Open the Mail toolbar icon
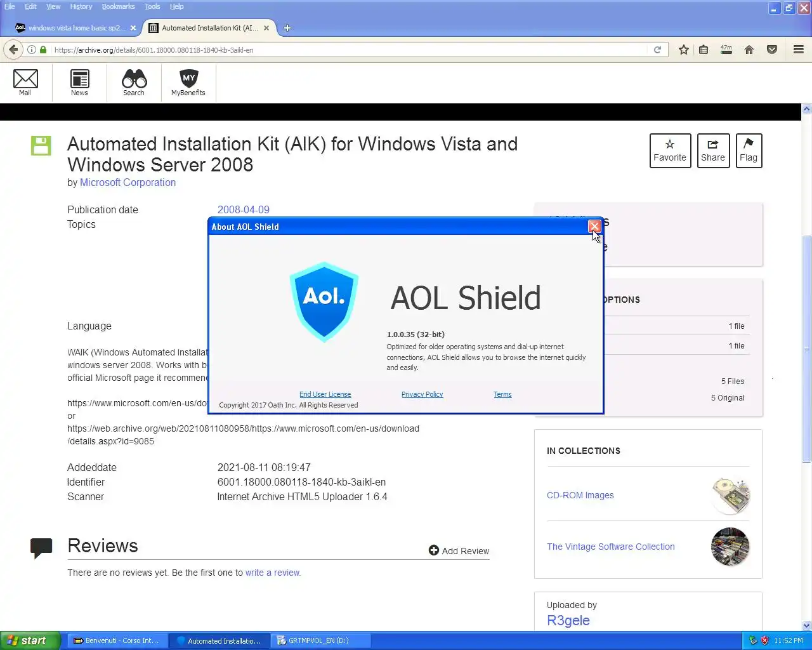Viewport: 812px width, 650px height. pos(25,83)
